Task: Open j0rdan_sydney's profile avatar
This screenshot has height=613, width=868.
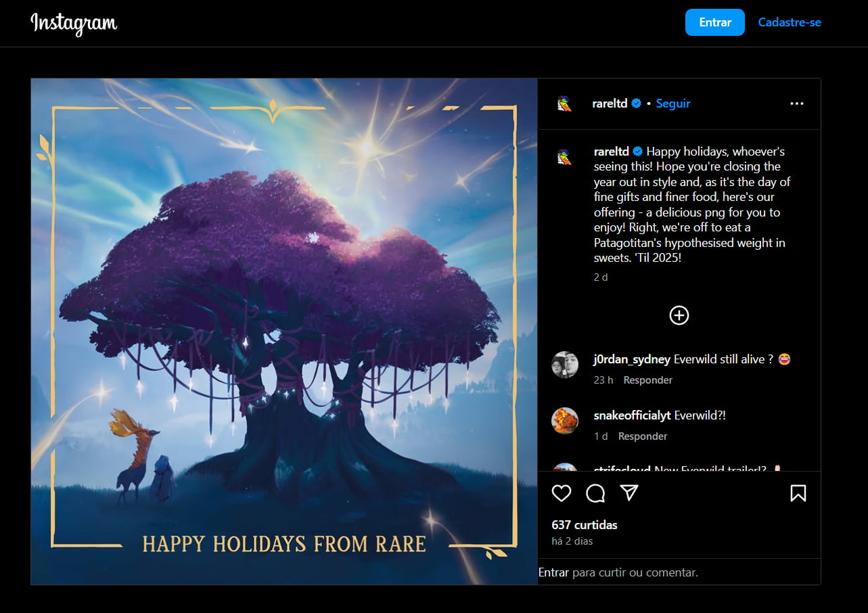Action: 565,365
